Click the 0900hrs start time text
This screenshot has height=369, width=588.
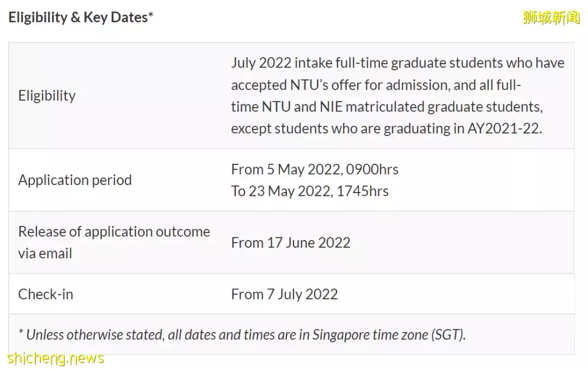tap(372, 169)
